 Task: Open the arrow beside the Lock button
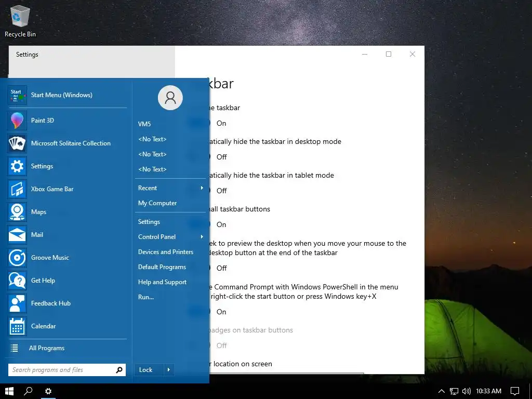pos(169,370)
